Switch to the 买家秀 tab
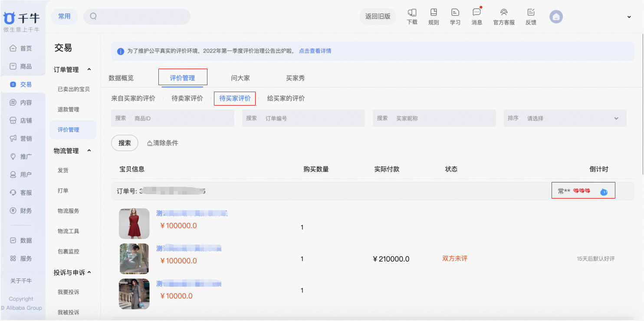This screenshot has height=321, width=644. point(295,78)
